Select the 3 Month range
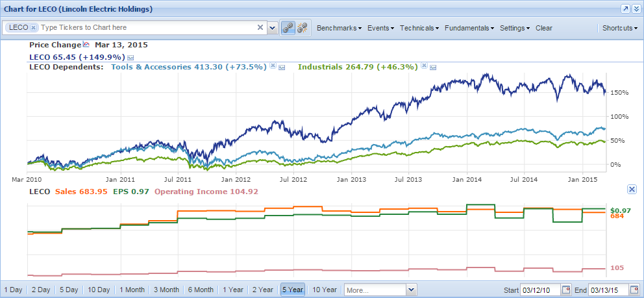Screen dimensions: 644x298 (x=166, y=290)
